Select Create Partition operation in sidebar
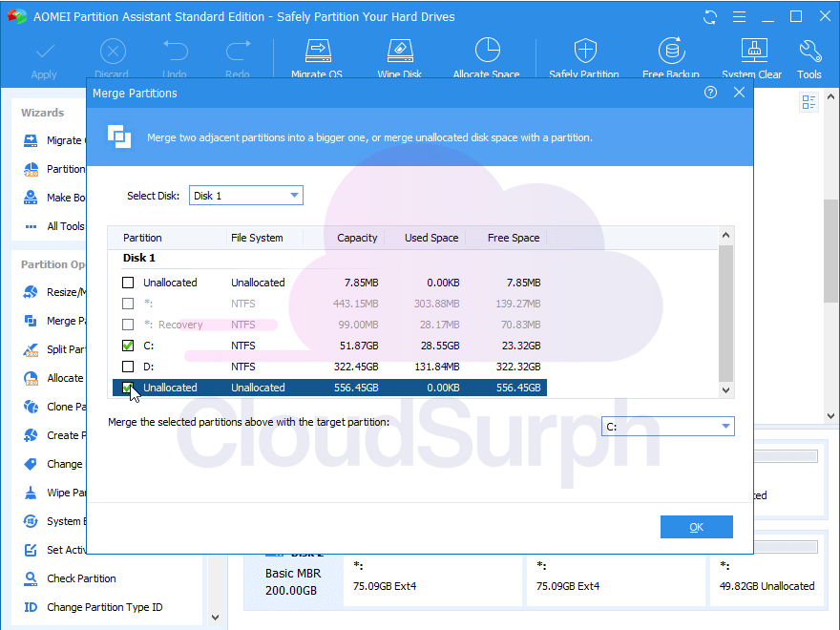Viewport: 840px width, 630px height. click(53, 435)
